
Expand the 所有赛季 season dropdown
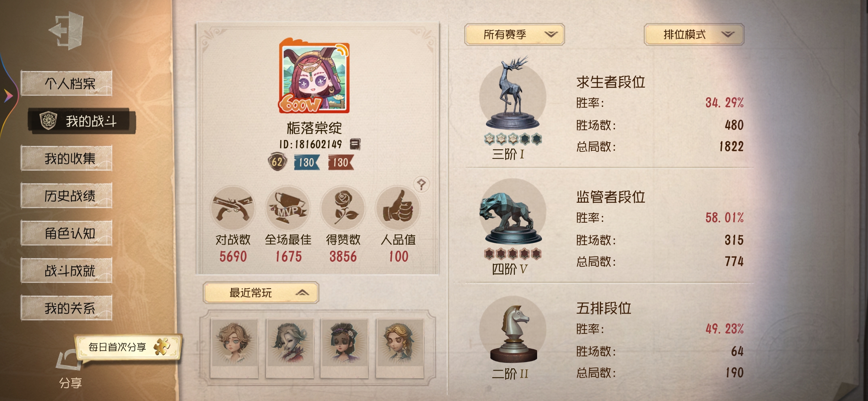514,35
